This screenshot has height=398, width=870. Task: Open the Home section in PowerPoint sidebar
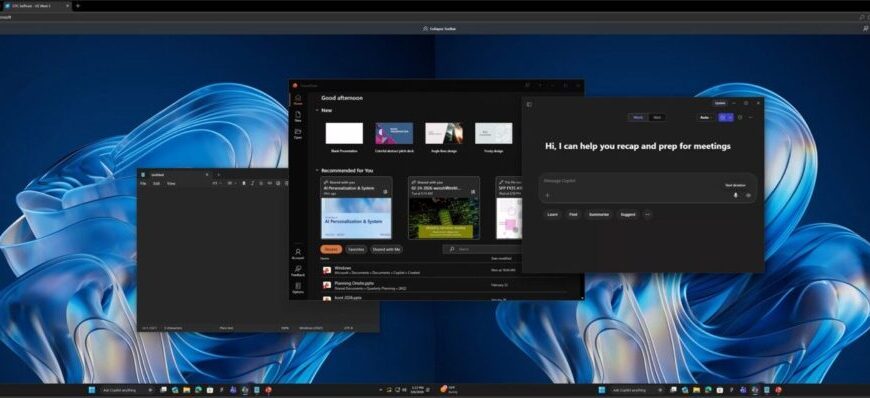[298, 100]
